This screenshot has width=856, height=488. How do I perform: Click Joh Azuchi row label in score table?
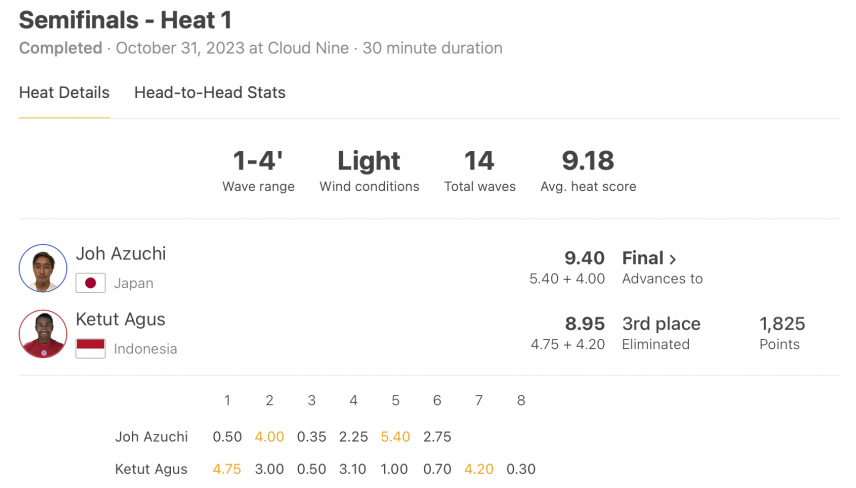coord(151,437)
